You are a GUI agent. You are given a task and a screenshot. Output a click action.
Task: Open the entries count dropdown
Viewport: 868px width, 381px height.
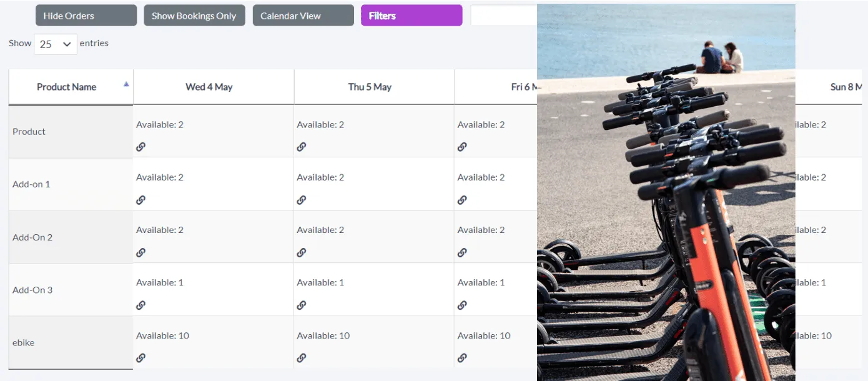pos(56,44)
